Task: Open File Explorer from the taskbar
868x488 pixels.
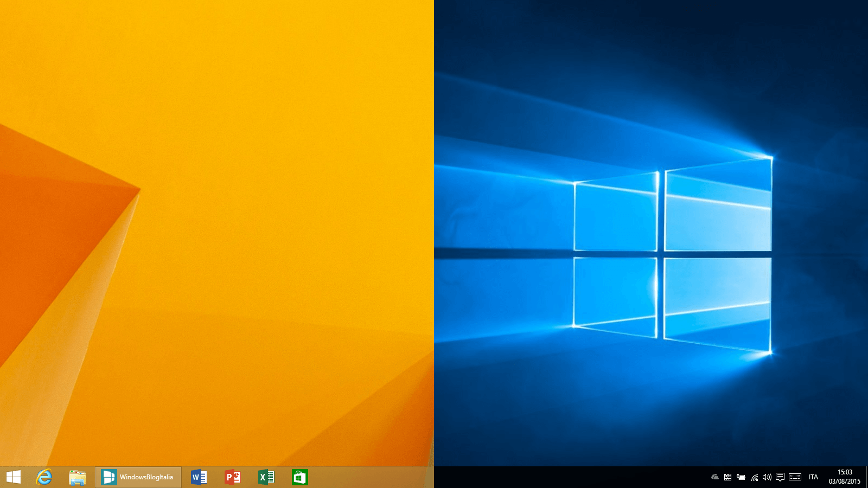Action: point(78,477)
